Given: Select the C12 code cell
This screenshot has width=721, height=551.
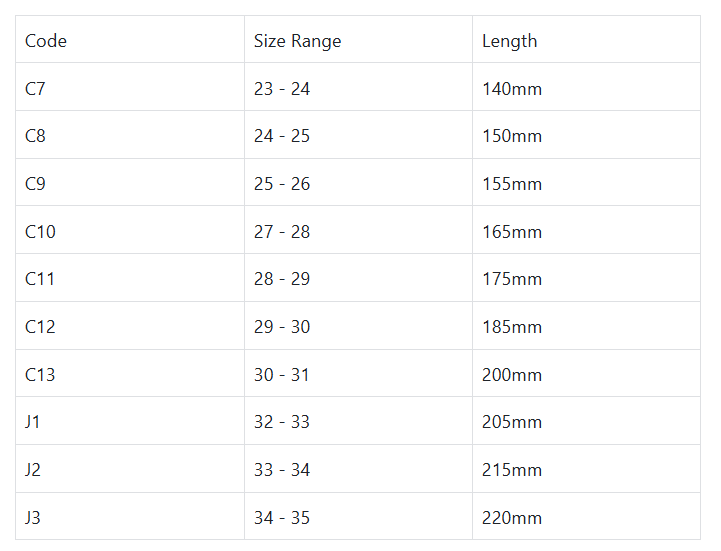Looking at the screenshot, I should [x=41, y=327].
